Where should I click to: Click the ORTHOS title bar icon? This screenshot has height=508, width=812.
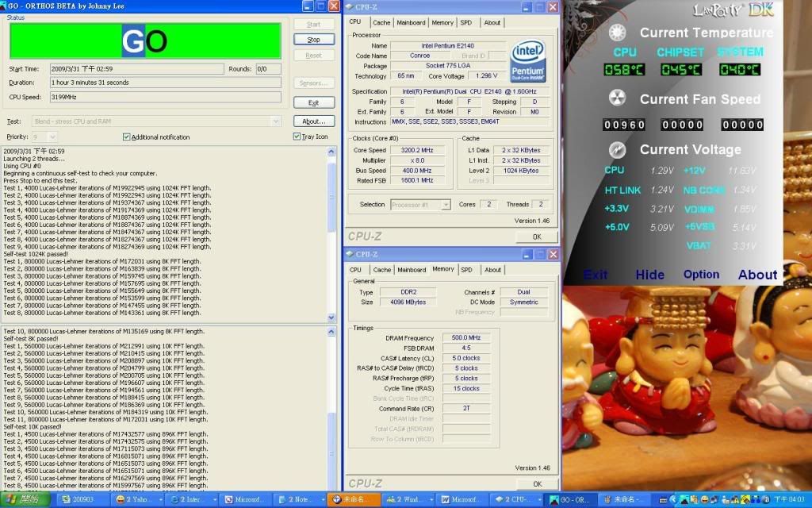(5, 6)
